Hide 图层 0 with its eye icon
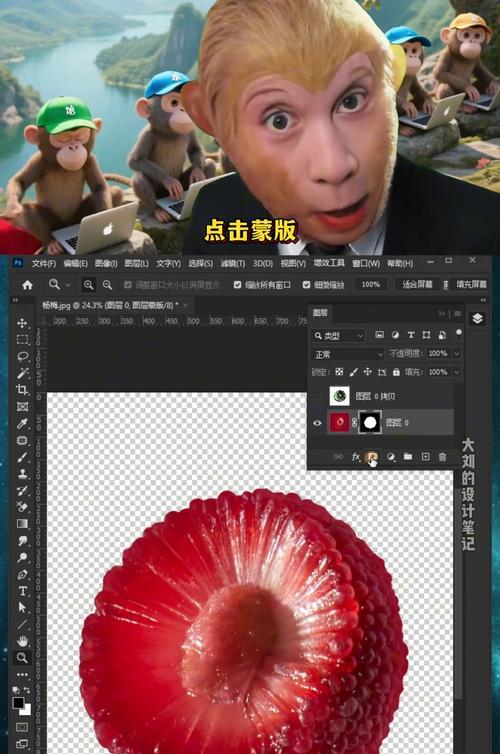The image size is (500, 754). tap(317, 423)
